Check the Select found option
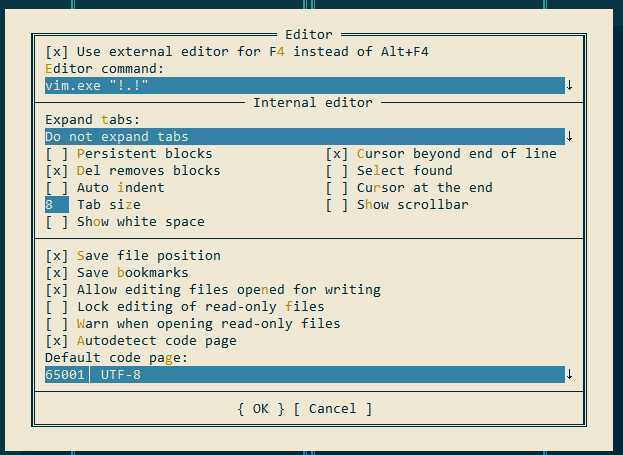This screenshot has width=623, height=455. 337,171
